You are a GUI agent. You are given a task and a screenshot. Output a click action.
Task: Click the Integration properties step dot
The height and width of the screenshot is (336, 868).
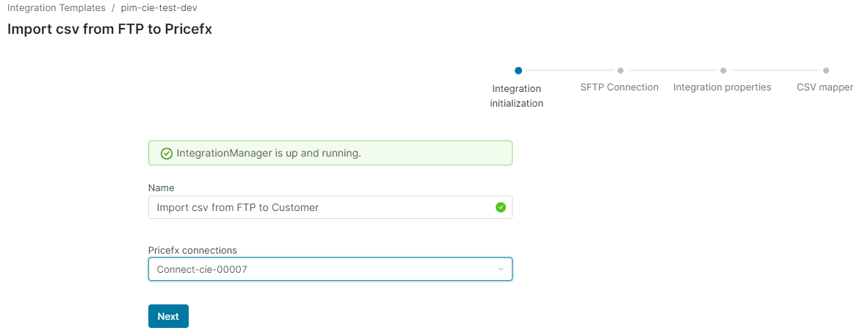pos(723,71)
